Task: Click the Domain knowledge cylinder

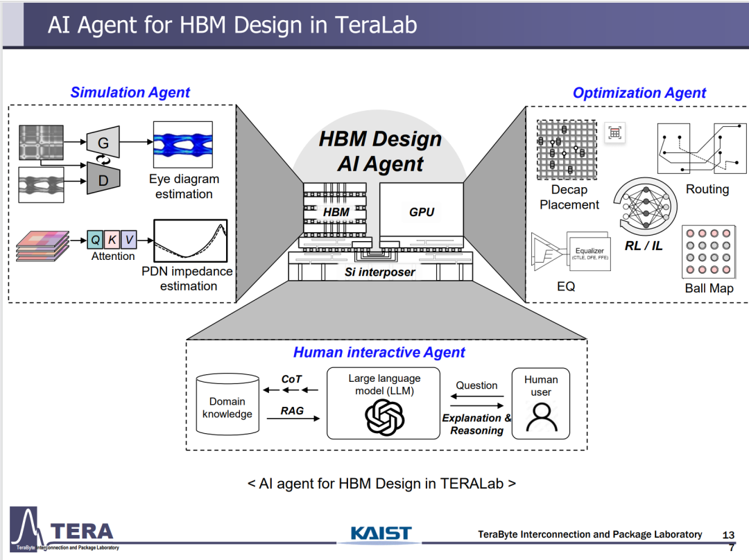Action: [x=227, y=404]
